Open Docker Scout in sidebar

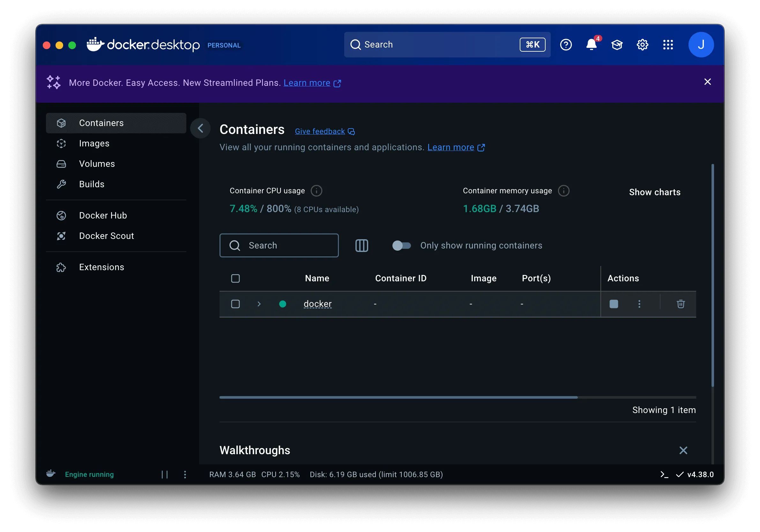pyautogui.click(x=116, y=236)
